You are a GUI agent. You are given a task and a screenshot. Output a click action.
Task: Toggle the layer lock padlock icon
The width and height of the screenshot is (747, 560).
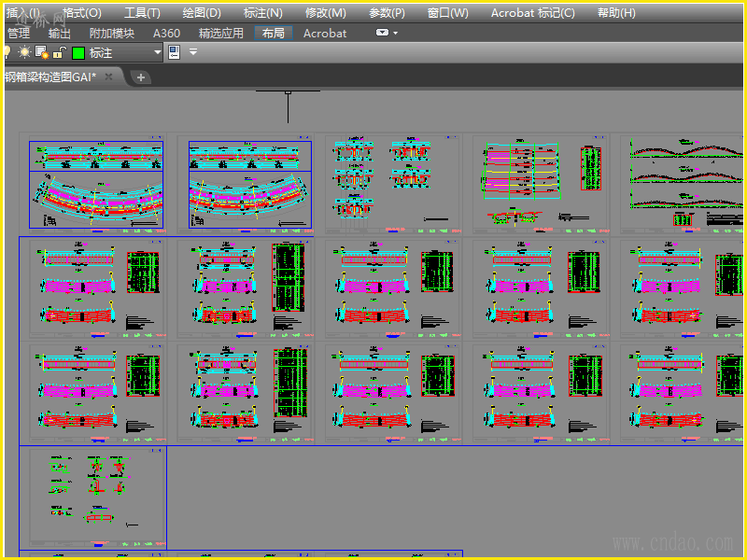click(x=57, y=53)
